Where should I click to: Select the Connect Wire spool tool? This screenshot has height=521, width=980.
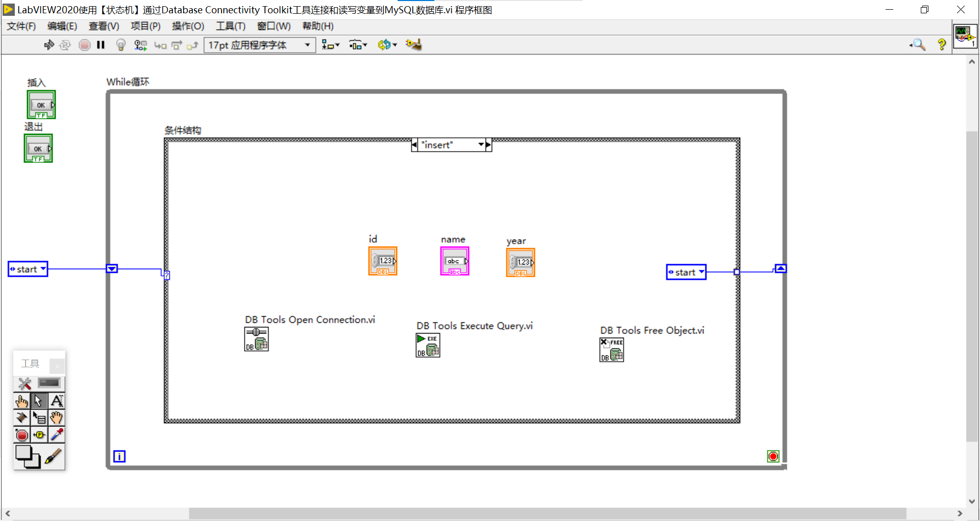coord(21,418)
